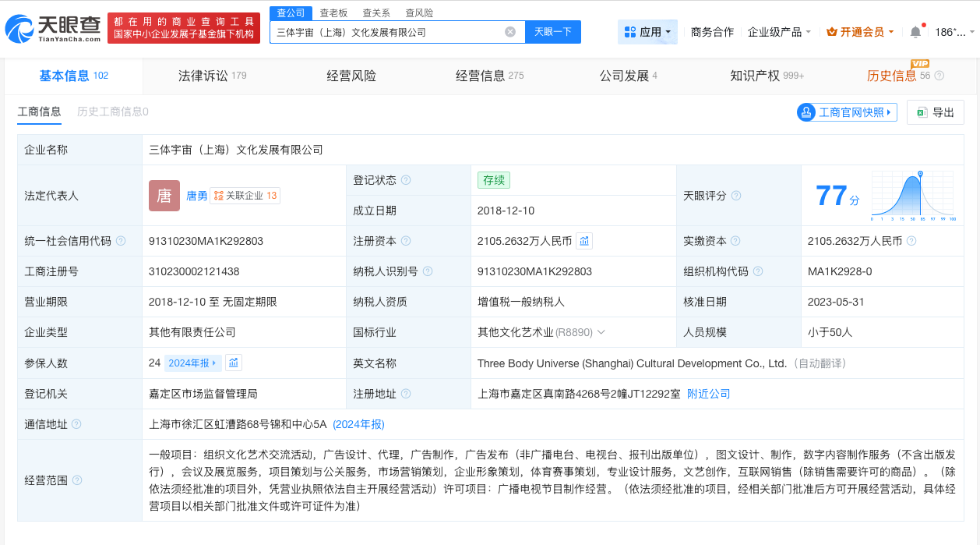980x545 pixels.
Task: Click the help icon beside 纳税人识别号
Action: click(428, 271)
